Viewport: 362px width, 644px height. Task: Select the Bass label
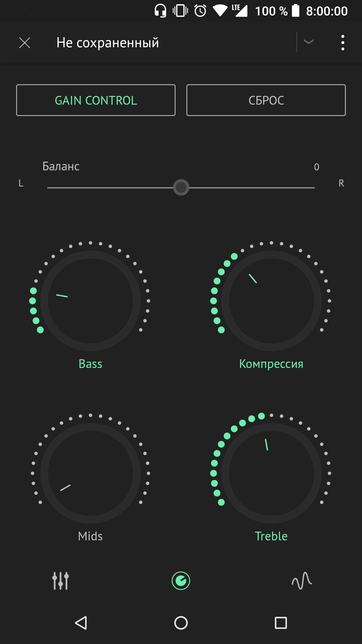pos(90,364)
